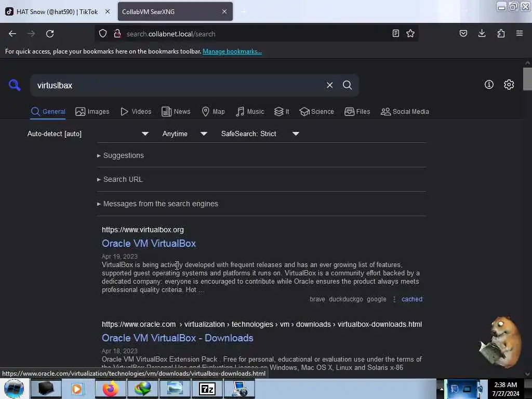
Task: Submit search with the magnifier button
Action: point(347,85)
